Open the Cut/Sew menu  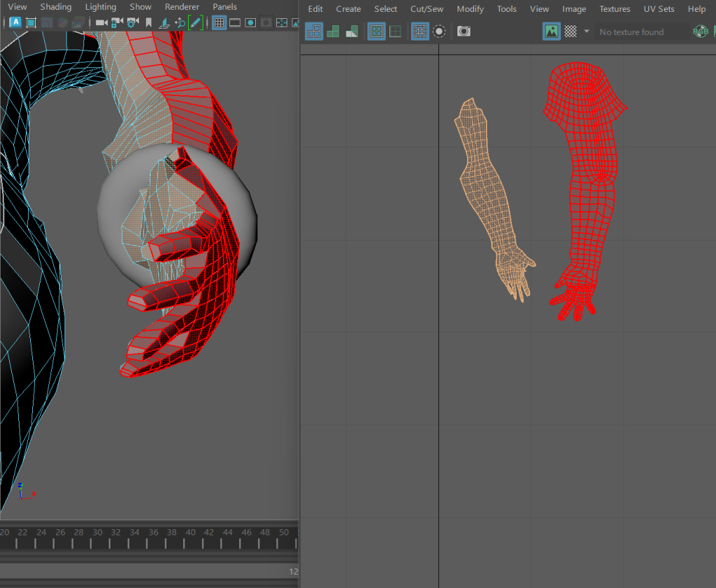pos(427,9)
